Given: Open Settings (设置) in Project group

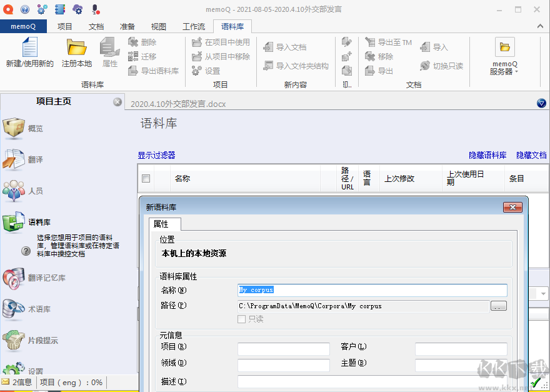Looking at the screenshot, I should click(x=206, y=71).
